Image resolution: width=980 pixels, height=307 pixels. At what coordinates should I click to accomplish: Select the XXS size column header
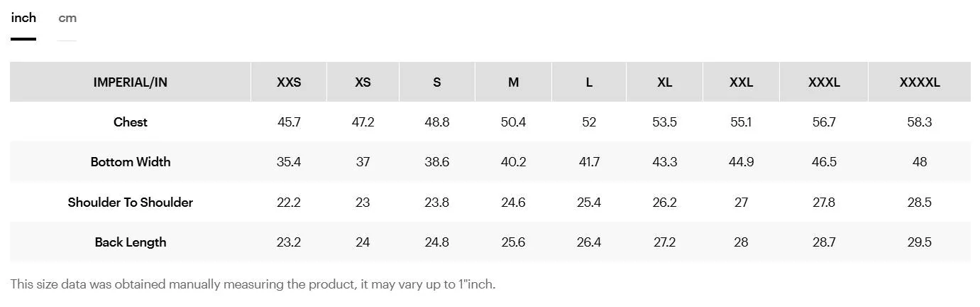point(289,82)
